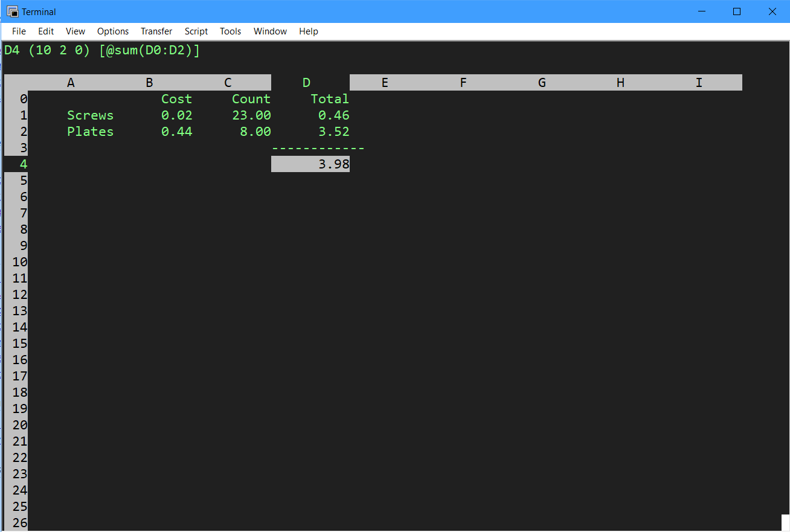Open the View menu
This screenshot has width=790, height=532.
(75, 31)
